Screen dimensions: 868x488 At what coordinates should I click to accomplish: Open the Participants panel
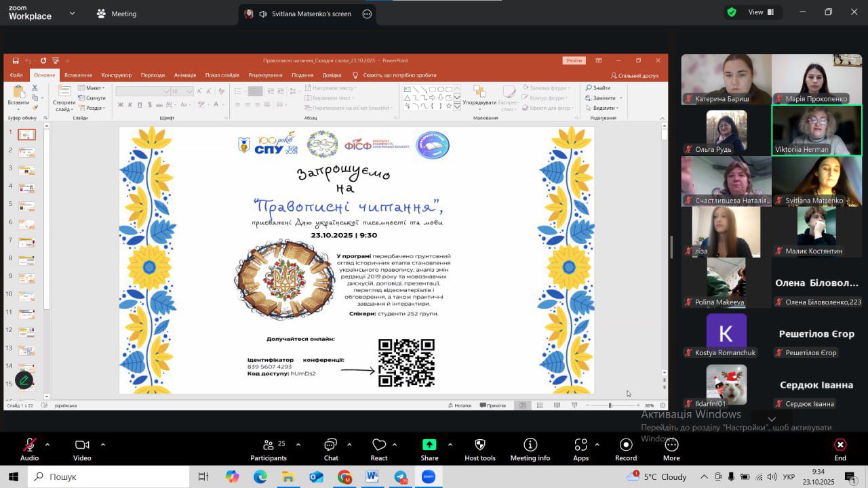click(269, 449)
